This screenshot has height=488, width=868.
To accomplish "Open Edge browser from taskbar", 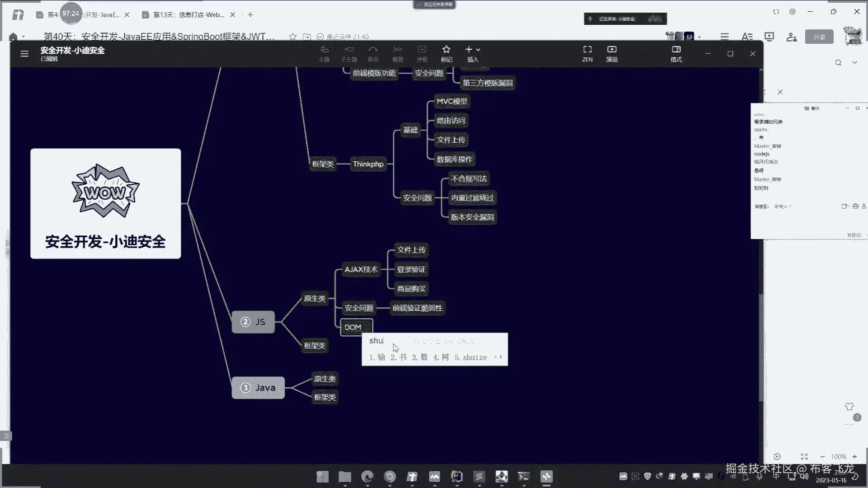I will tap(368, 476).
